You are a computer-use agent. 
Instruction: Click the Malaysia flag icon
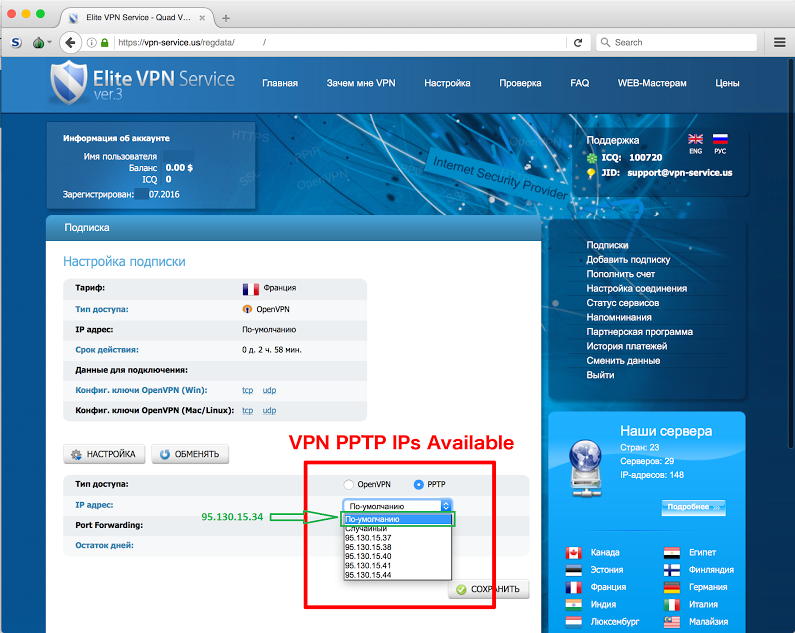click(672, 622)
